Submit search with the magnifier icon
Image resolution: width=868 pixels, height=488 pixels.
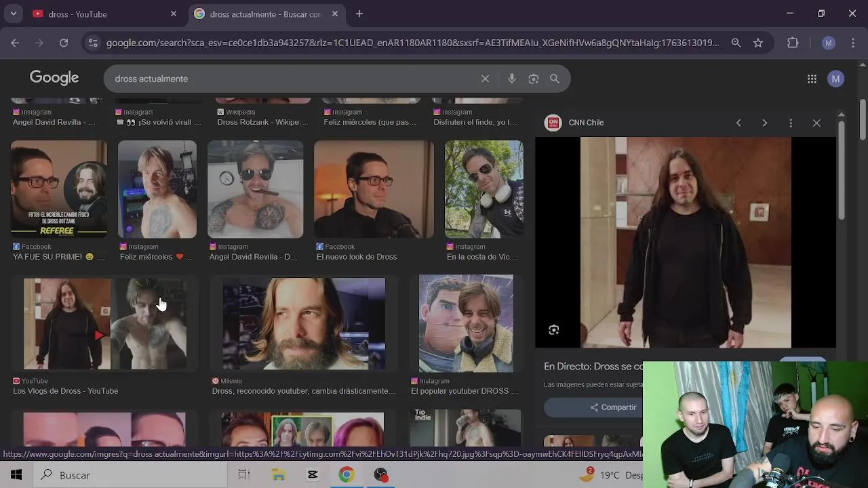click(x=555, y=79)
